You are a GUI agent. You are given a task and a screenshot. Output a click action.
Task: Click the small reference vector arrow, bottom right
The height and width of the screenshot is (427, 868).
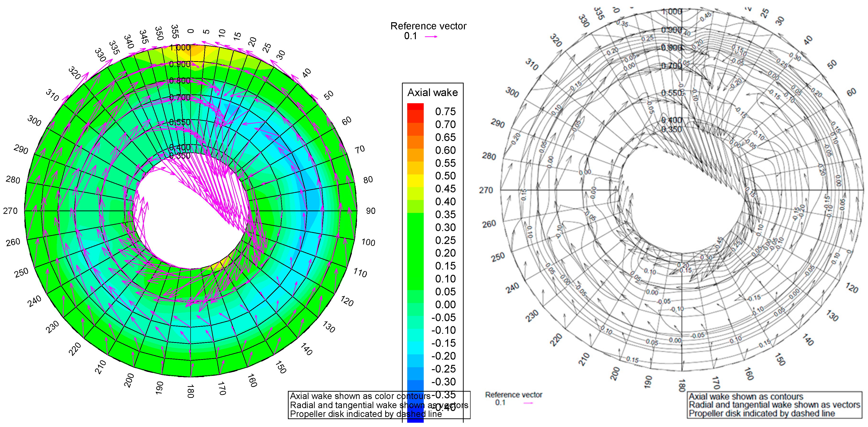tap(528, 403)
